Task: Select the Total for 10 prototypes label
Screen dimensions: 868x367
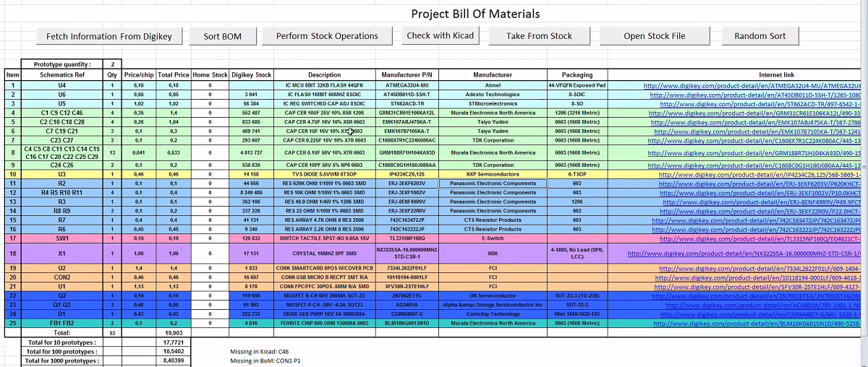Action: point(62,342)
